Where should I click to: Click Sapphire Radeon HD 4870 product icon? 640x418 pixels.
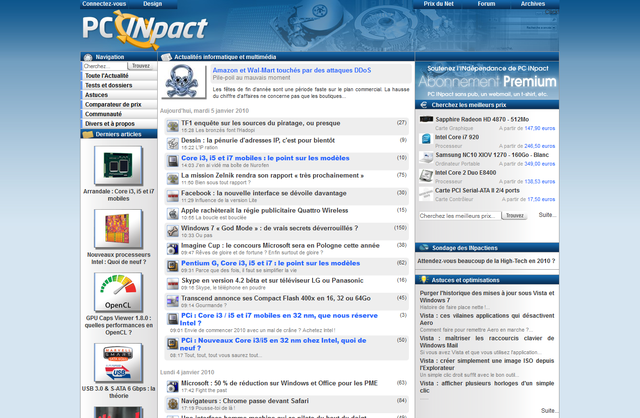[x=426, y=119]
